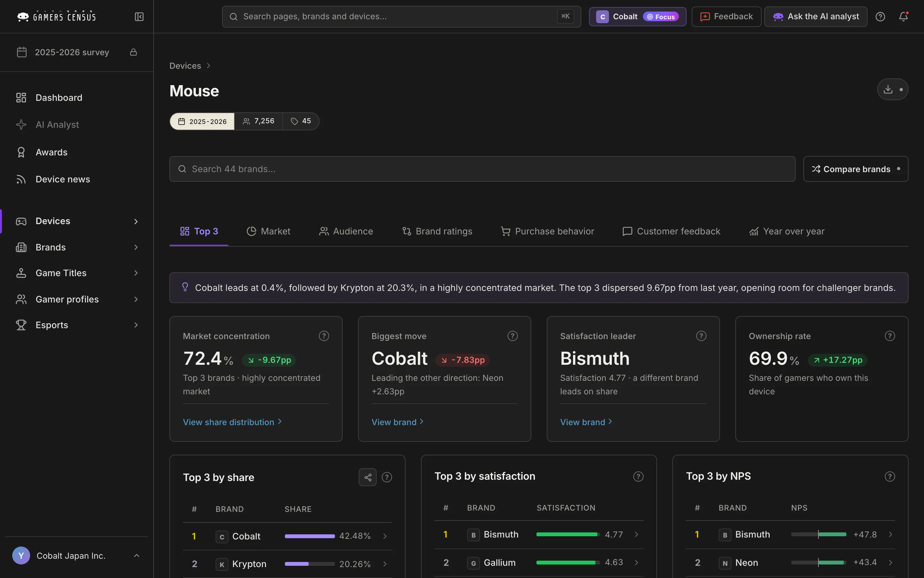Open the Year over year tab
Screen dimensions: 924x578
pos(787,231)
